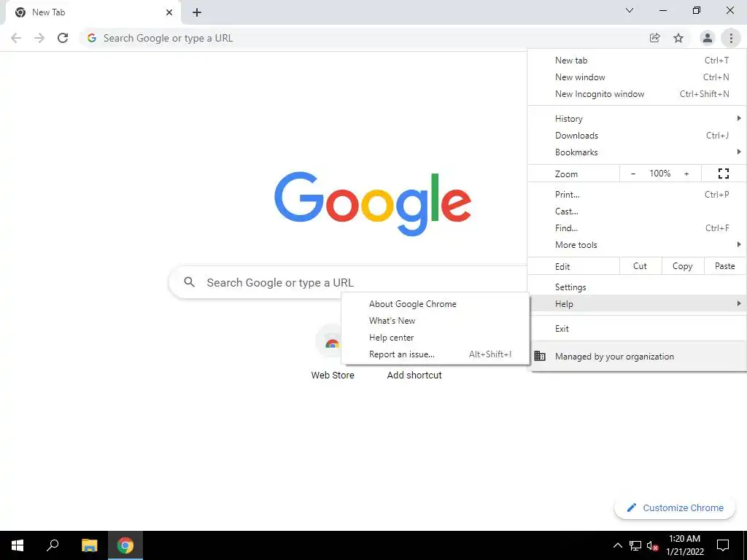Click the magnifier icon in the Google search box
This screenshot has height=560, width=747.
[x=189, y=282]
